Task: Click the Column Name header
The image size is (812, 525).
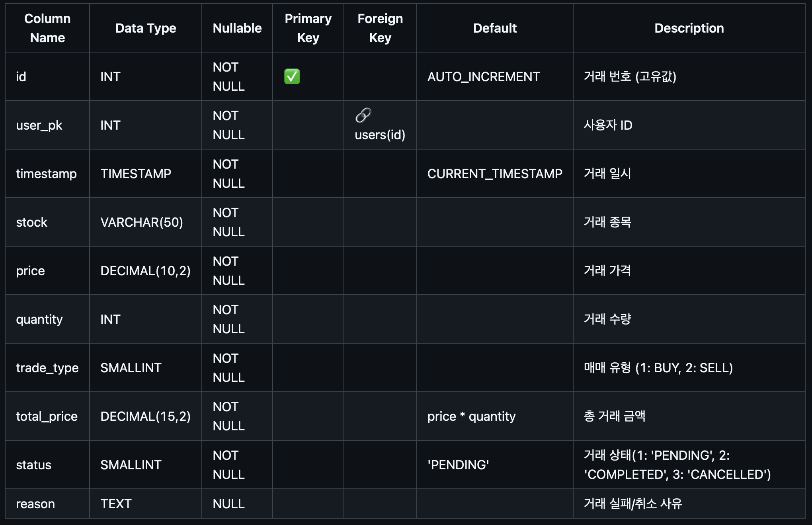Action: (47, 28)
